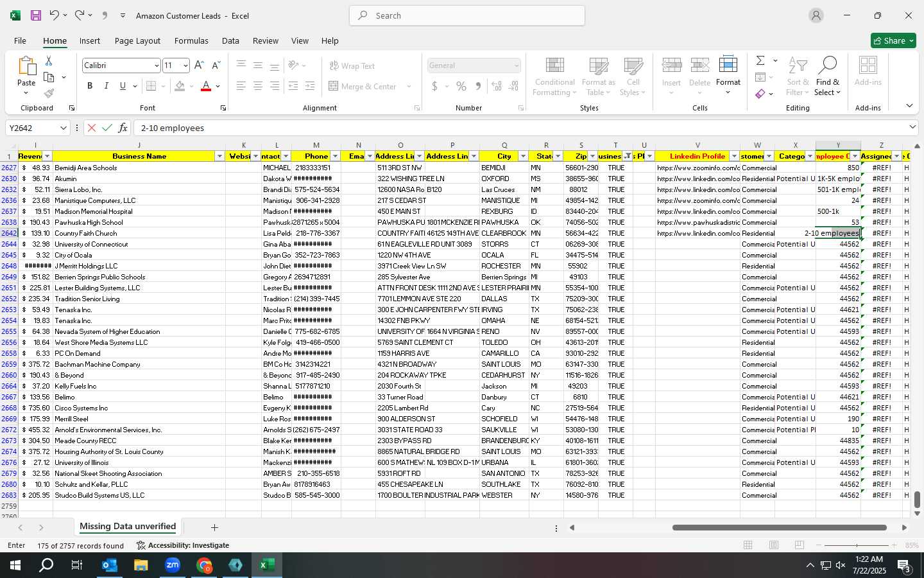Click the Decrease Decimal icon

click(513, 86)
